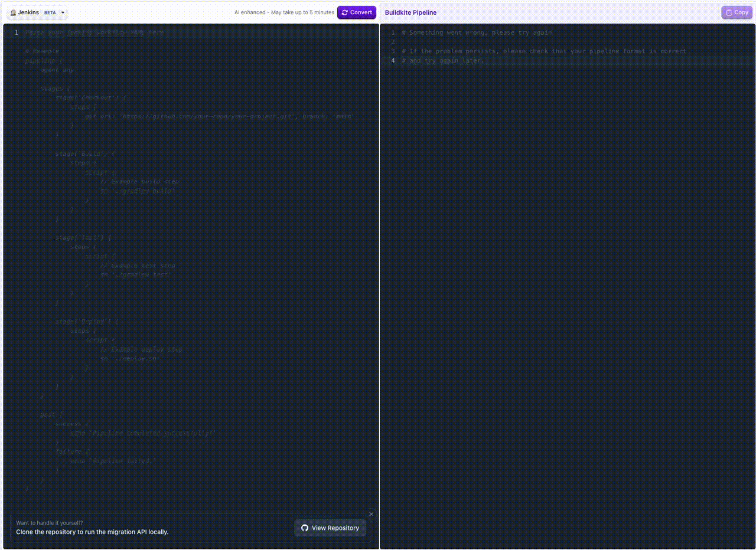Click the 'git url:' line in the Checkout stage
This screenshot has width=756, height=550.
(220, 117)
